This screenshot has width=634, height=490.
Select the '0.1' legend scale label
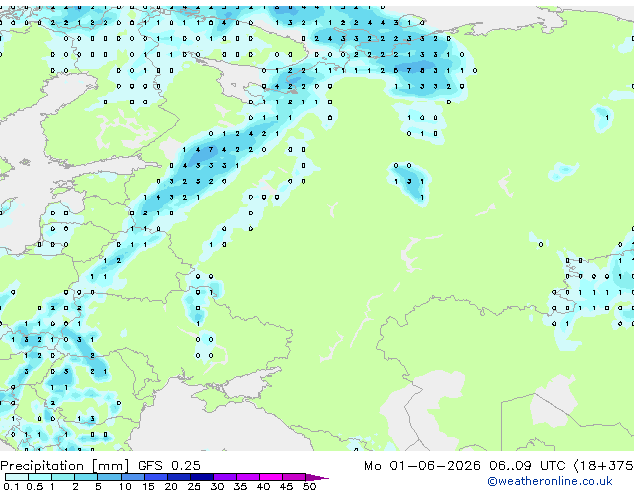[11, 486]
